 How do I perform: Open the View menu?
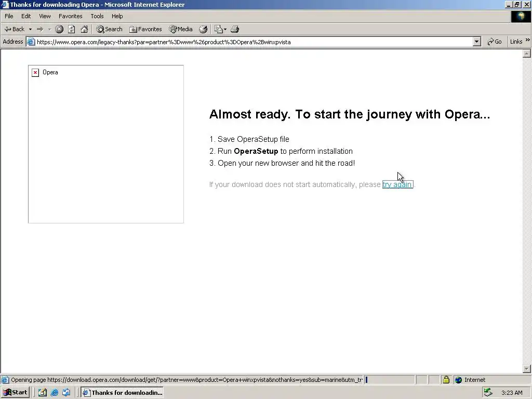point(45,16)
